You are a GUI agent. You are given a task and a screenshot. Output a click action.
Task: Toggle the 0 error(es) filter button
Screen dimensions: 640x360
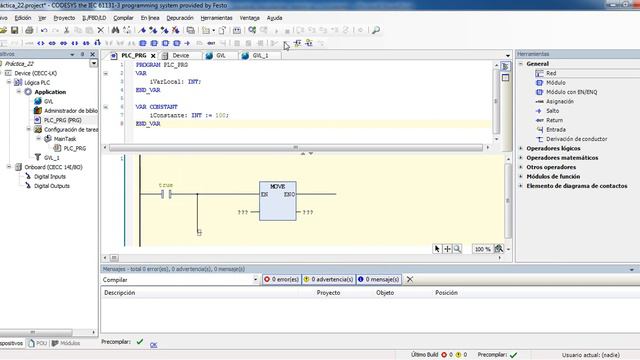[281, 280]
